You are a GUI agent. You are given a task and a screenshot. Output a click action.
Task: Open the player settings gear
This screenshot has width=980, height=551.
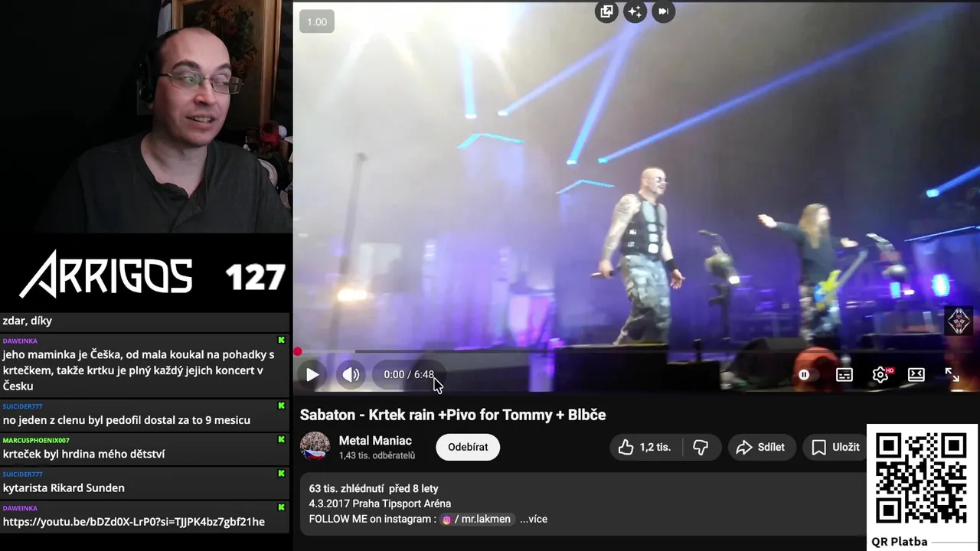(880, 375)
